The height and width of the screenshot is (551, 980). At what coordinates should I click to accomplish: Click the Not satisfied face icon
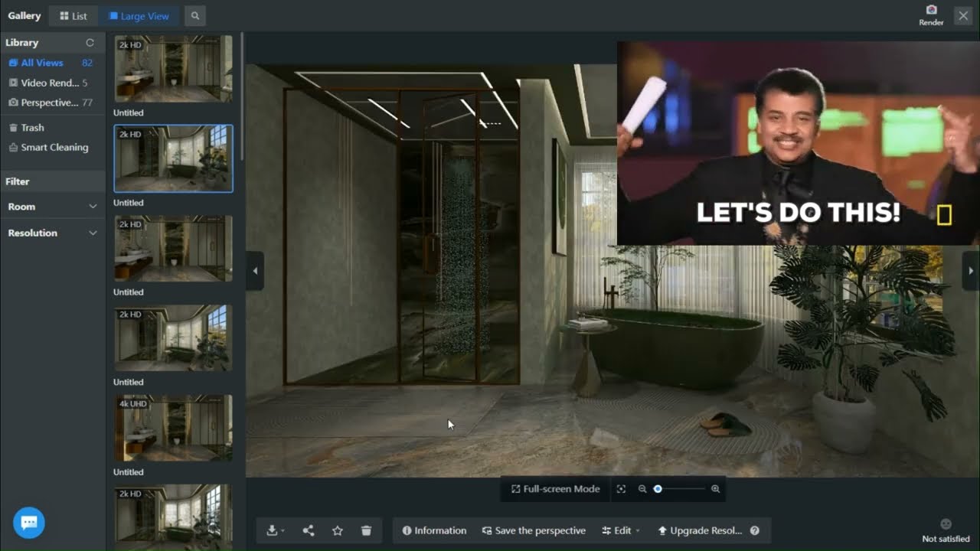tap(946, 524)
